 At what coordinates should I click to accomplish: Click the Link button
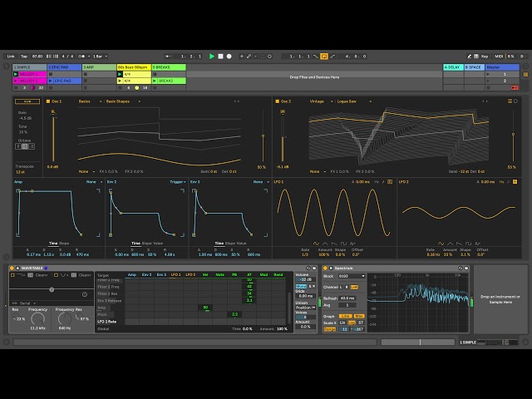pos(11,57)
